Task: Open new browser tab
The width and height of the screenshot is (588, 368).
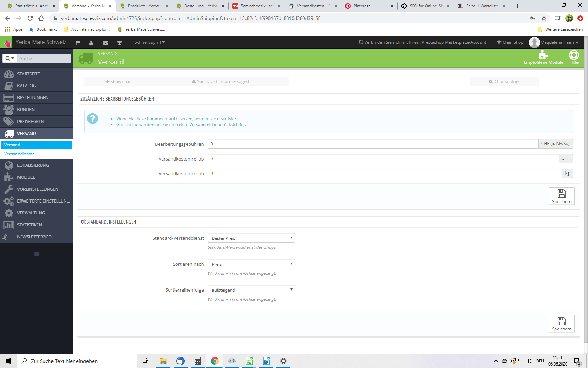Action: click(518, 6)
